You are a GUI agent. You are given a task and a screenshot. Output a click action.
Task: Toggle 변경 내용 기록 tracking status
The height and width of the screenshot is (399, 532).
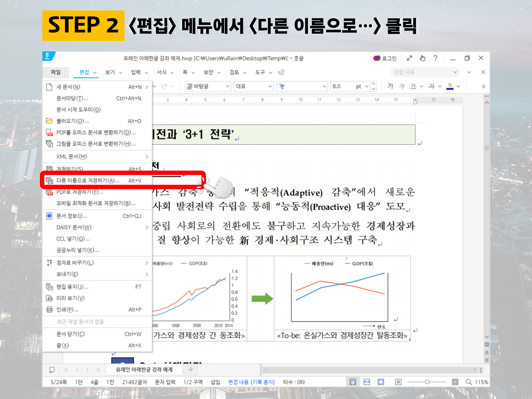(251, 382)
